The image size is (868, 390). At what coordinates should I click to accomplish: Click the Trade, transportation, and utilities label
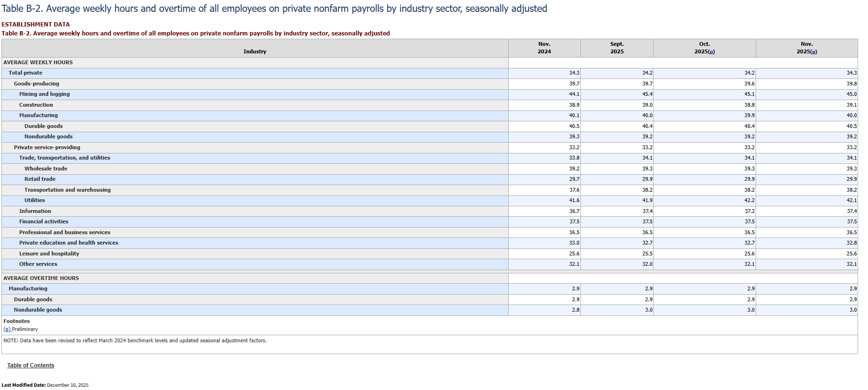pos(65,158)
